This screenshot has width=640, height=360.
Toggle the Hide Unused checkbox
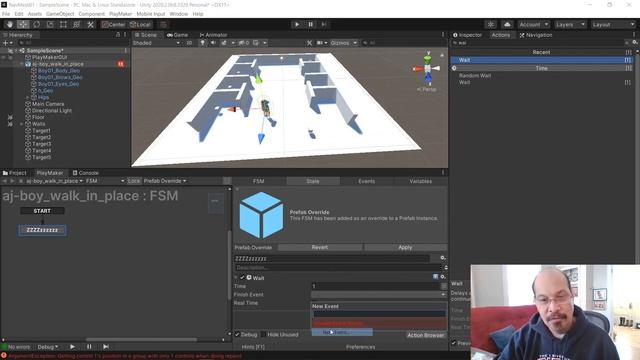tap(263, 334)
